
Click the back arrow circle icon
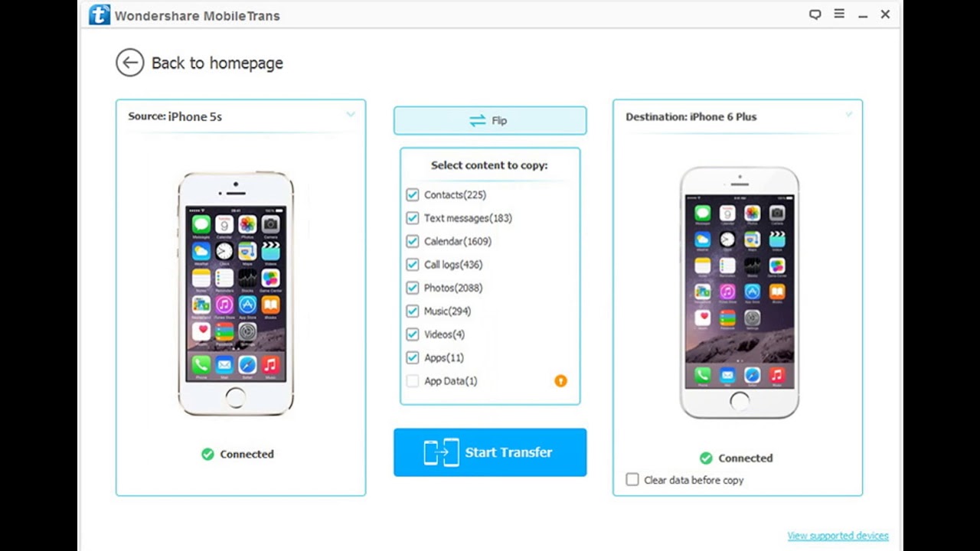pos(130,63)
